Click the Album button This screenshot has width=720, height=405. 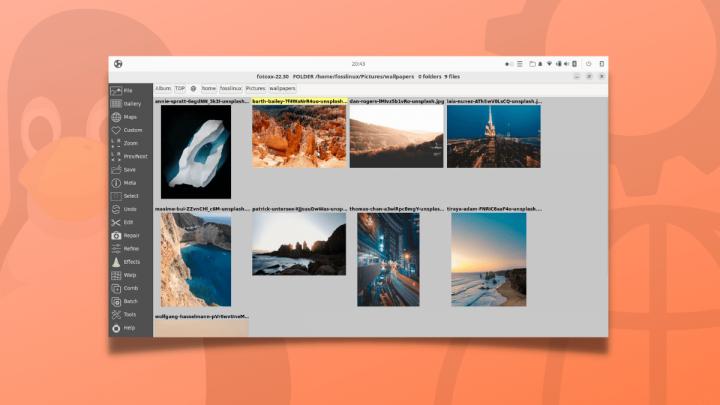click(163, 88)
